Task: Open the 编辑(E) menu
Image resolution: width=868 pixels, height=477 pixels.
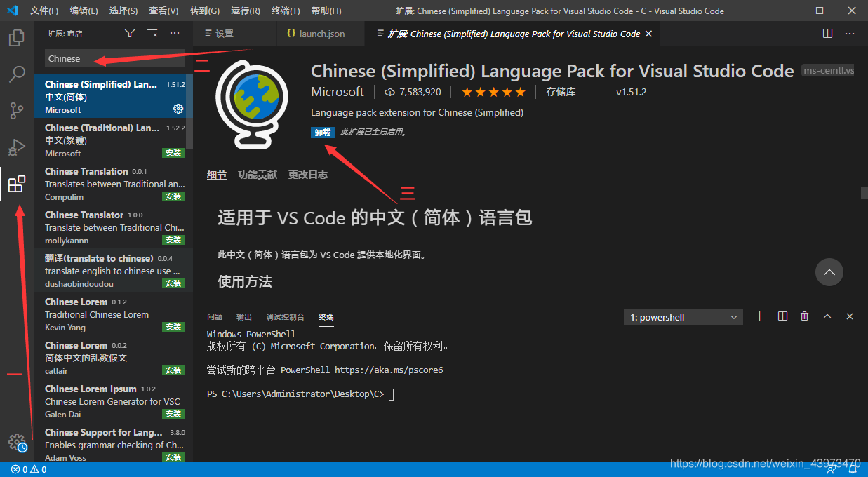Action: (84, 11)
